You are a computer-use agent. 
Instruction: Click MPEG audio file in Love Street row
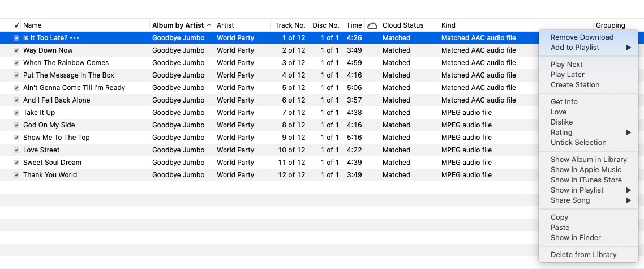pyautogui.click(x=466, y=150)
